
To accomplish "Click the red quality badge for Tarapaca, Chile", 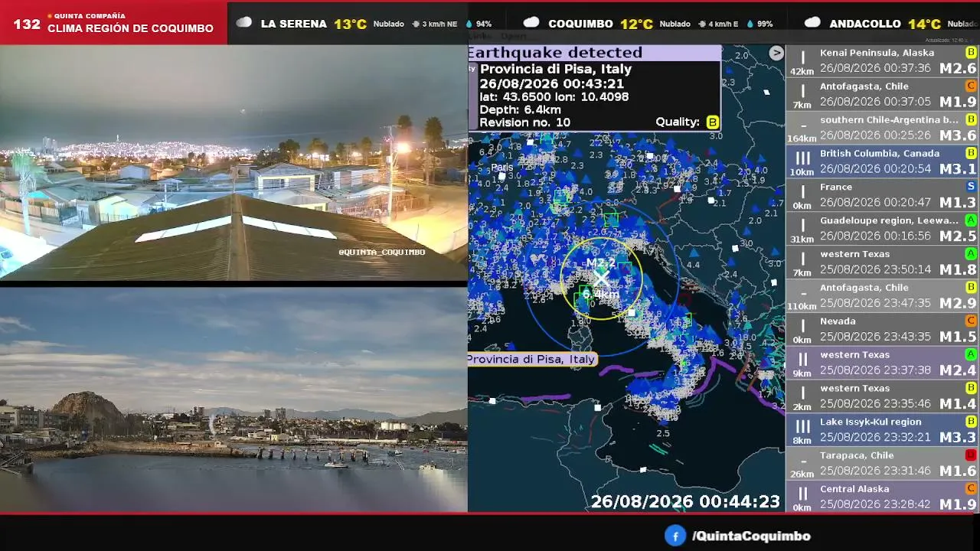I will tap(971, 455).
